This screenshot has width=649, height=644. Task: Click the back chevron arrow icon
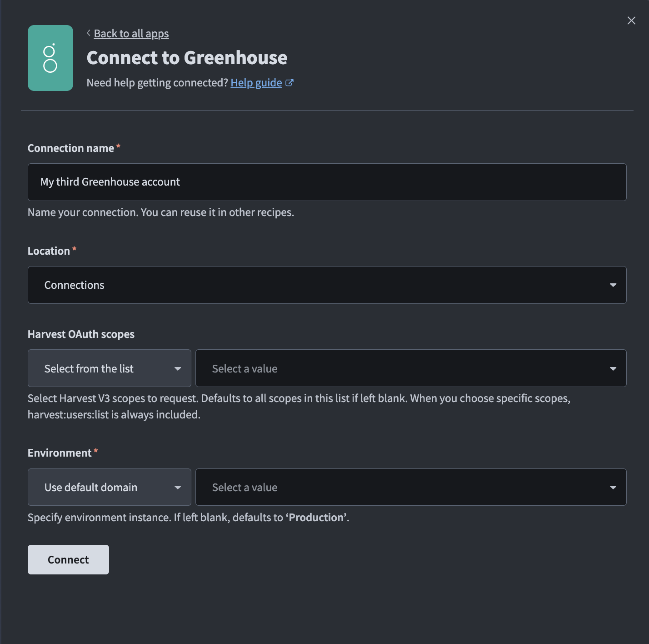point(89,33)
